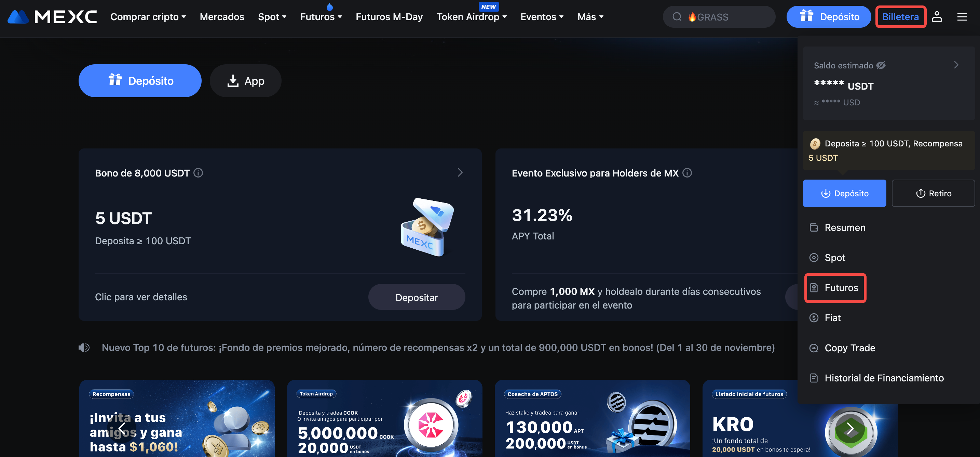Image resolution: width=980 pixels, height=457 pixels.
Task: Select Futuros in wallet menu
Action: click(x=889, y=288)
